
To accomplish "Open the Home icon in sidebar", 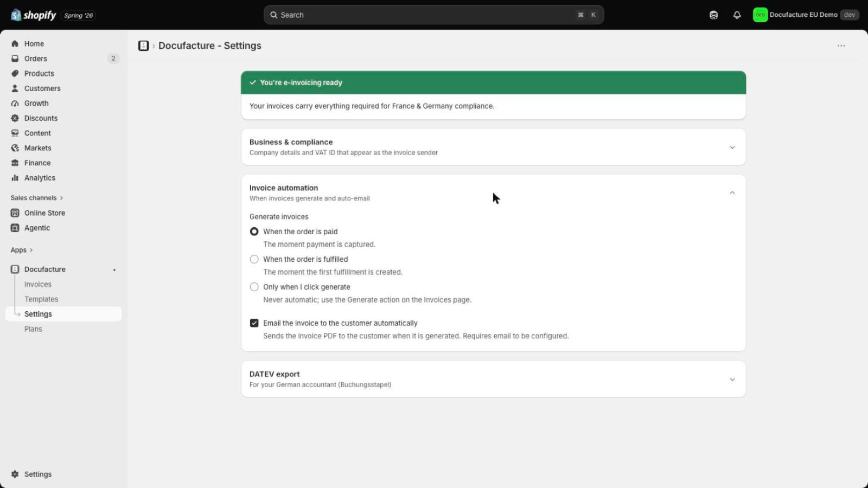I will pyautogui.click(x=15, y=44).
